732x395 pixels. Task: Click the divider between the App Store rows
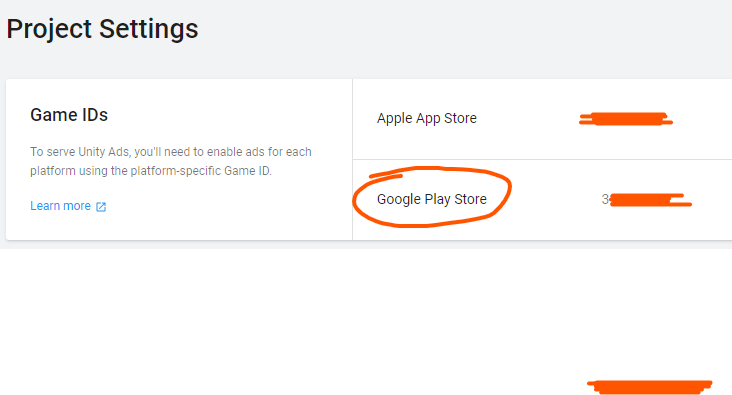[x=542, y=159]
